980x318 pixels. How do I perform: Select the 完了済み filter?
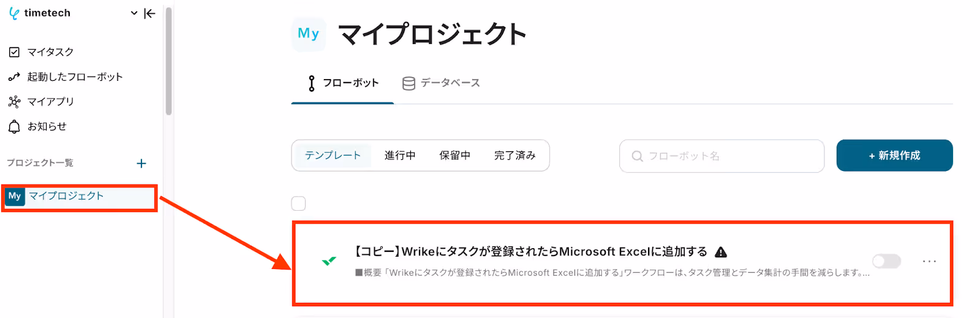515,156
